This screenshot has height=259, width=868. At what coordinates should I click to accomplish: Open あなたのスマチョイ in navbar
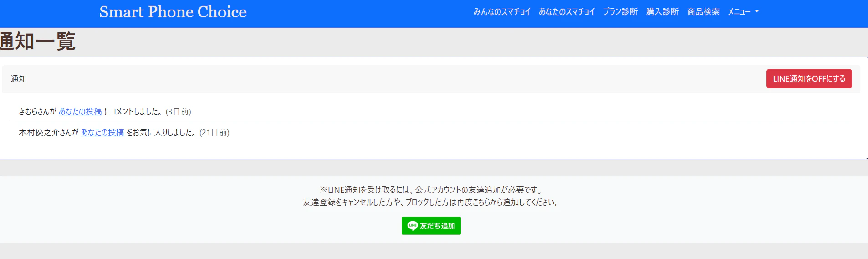567,12
